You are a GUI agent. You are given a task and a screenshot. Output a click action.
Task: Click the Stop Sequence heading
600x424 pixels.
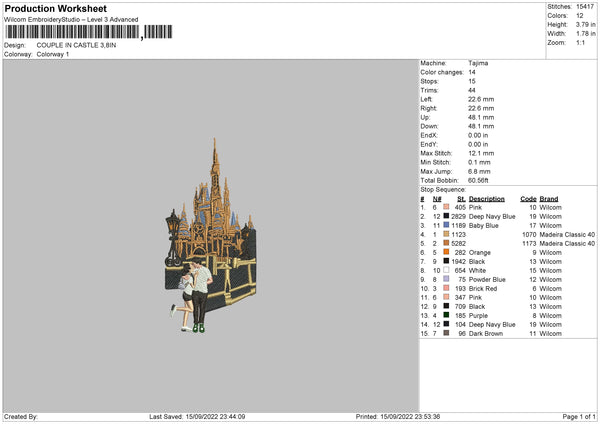(443, 188)
